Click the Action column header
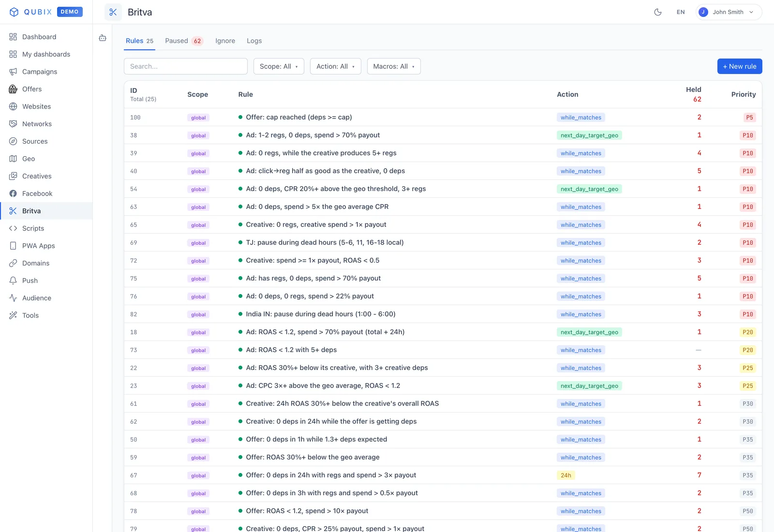The width and height of the screenshot is (774, 532). point(567,94)
